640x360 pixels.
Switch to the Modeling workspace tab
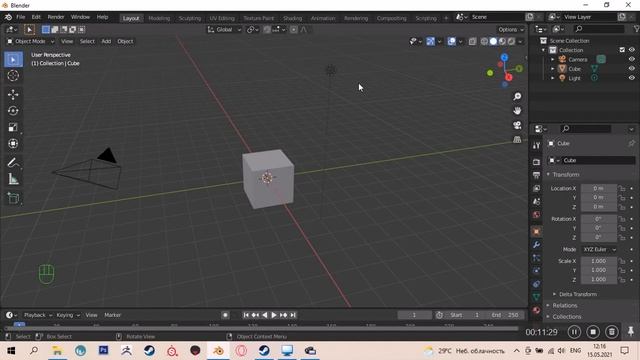pos(159,18)
